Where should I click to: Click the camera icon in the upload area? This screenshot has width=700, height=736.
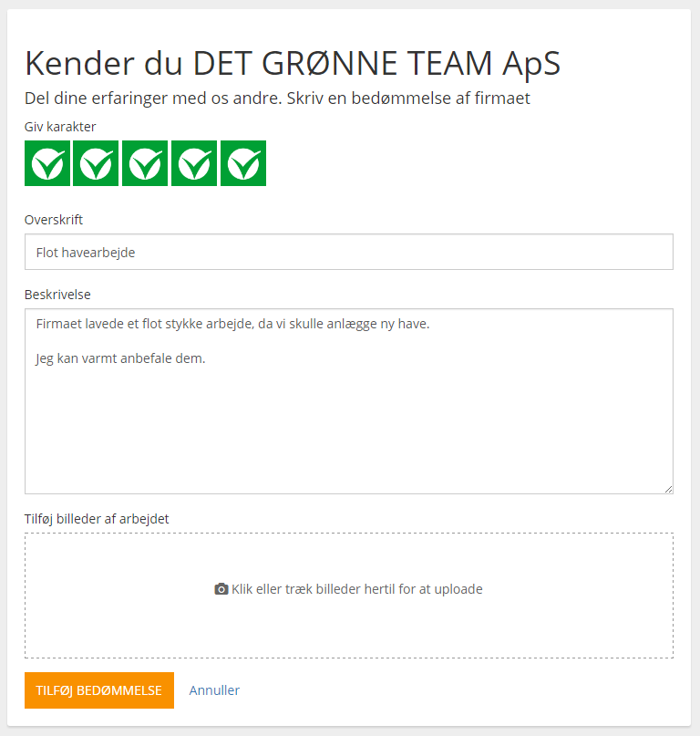point(221,589)
